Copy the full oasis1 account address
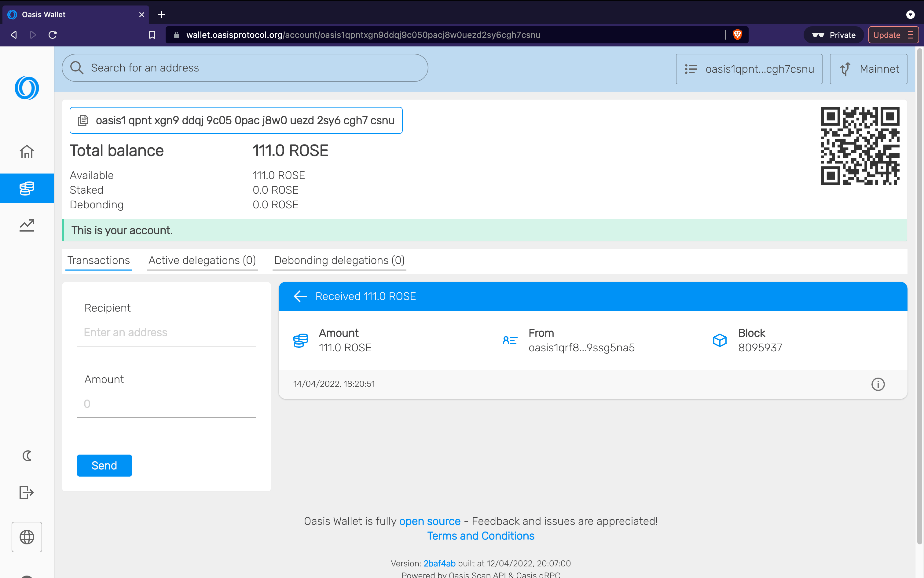 (x=236, y=120)
